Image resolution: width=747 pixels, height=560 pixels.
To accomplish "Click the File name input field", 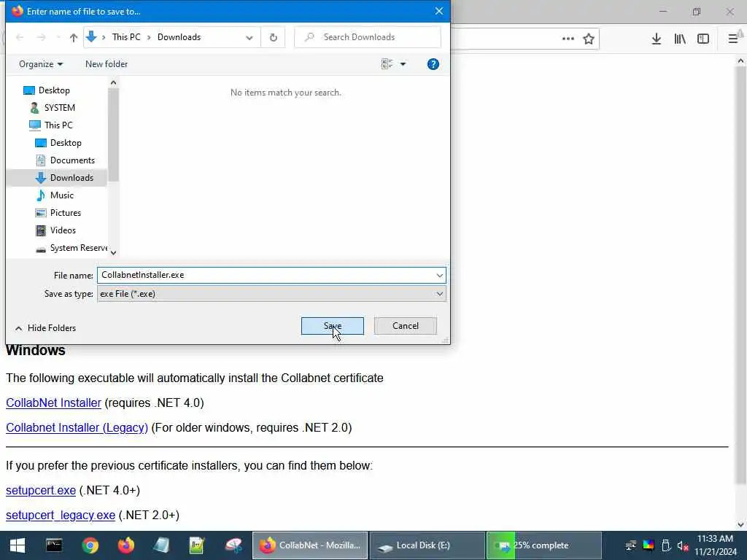I will coord(265,275).
